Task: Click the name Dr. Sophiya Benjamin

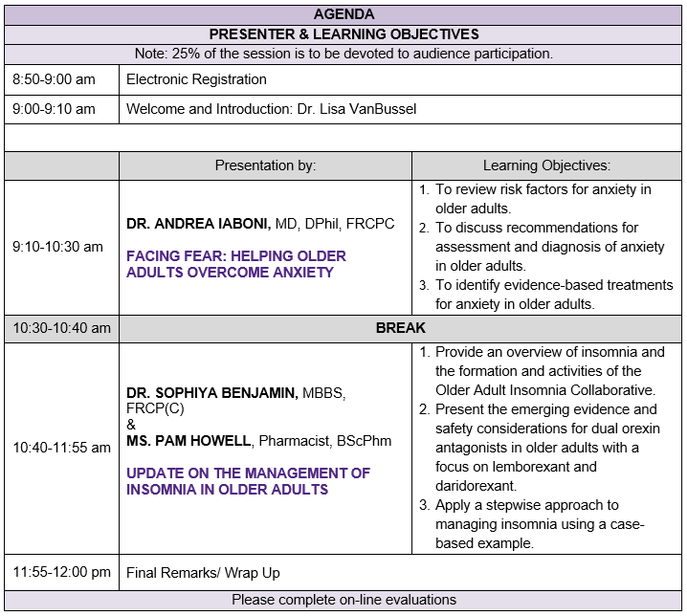Action: [212, 392]
